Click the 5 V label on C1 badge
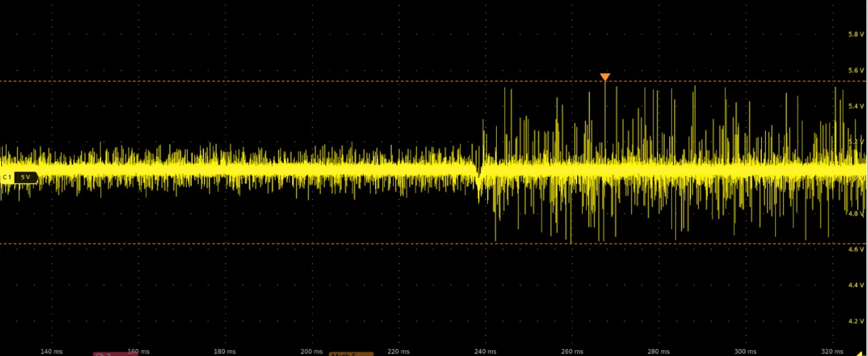868x356 pixels. 25,177
